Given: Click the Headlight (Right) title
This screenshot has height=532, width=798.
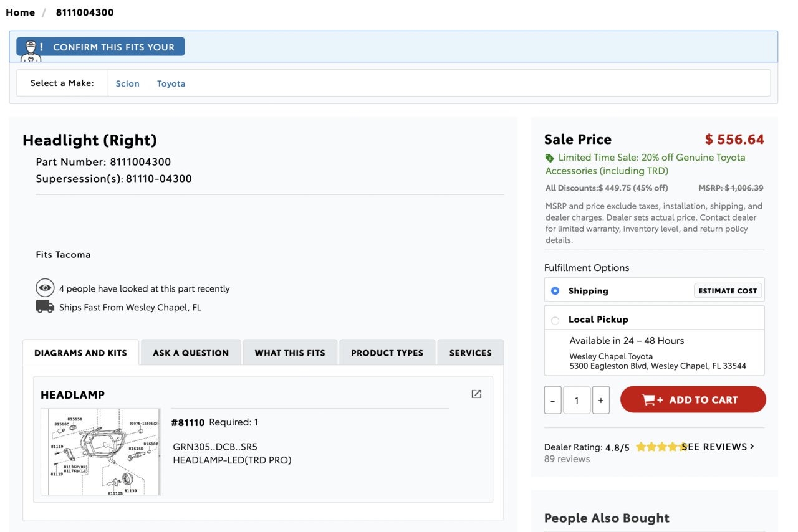Looking at the screenshot, I should click(90, 140).
